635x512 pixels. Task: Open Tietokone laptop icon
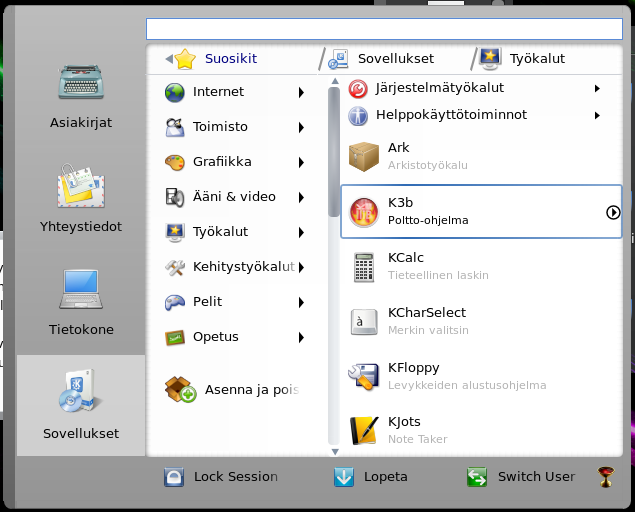[x=81, y=289]
